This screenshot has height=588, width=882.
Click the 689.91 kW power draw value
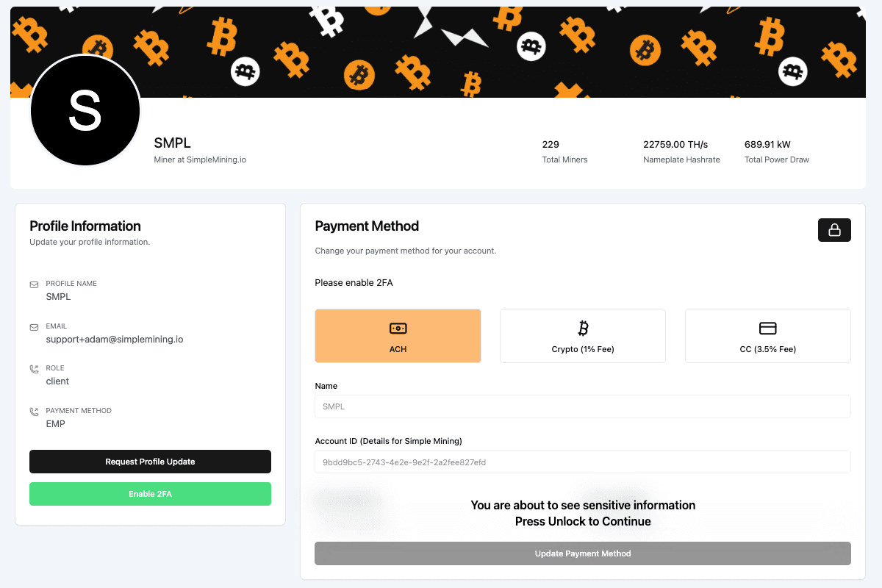(x=767, y=145)
